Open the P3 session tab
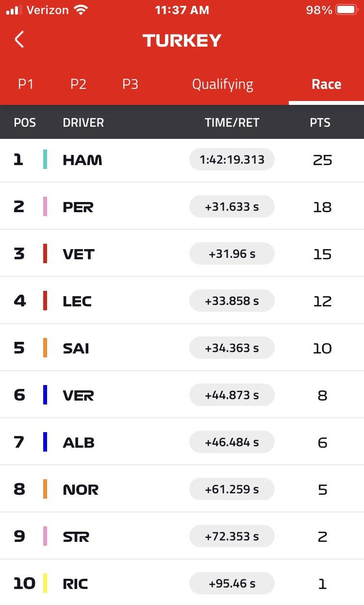This screenshot has height=605, width=364. pos(130,84)
